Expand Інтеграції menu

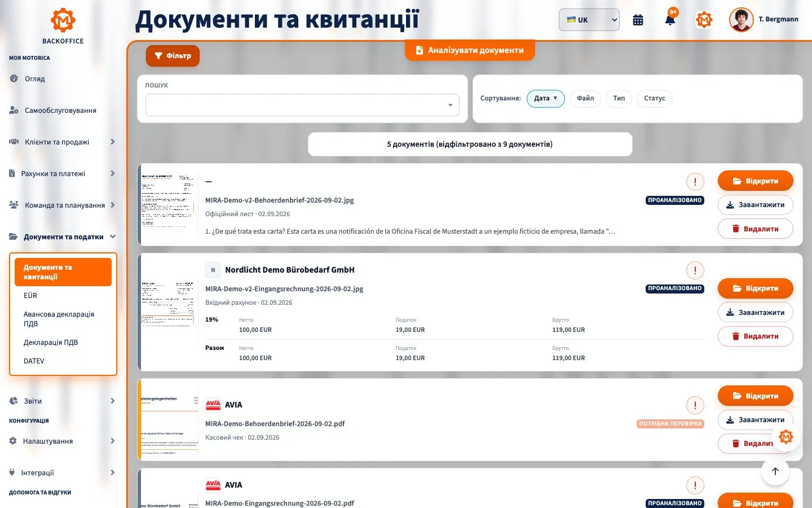tap(63, 472)
